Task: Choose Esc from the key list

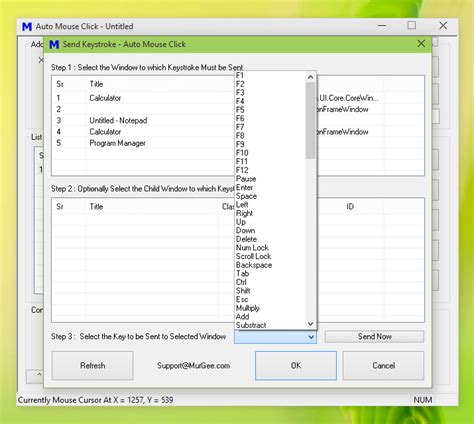Action: pyautogui.click(x=242, y=299)
